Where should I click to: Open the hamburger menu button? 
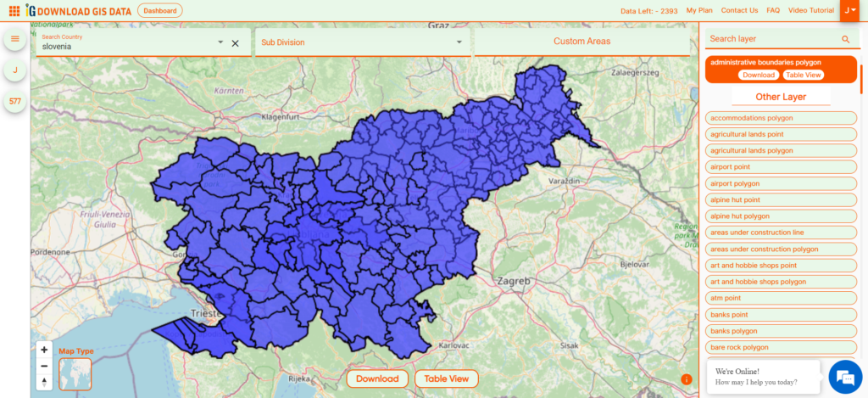tap(15, 39)
